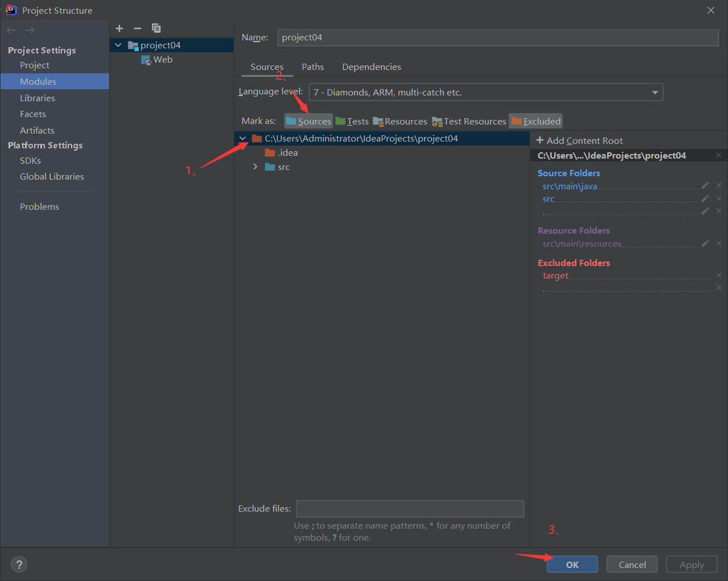Viewport: 728px width, 581px height.
Task: Mark as Resources
Action: [400, 121]
